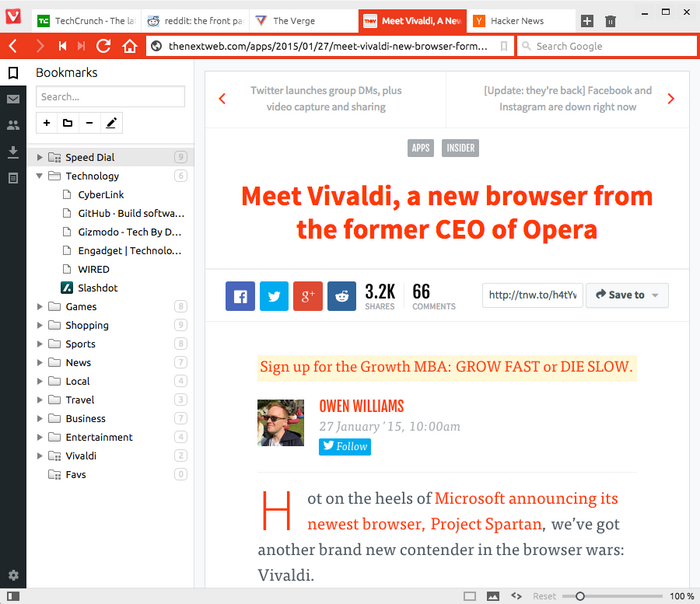The height and width of the screenshot is (604, 700).
Task: Follow Owen Williams on Twitter
Action: (x=345, y=446)
